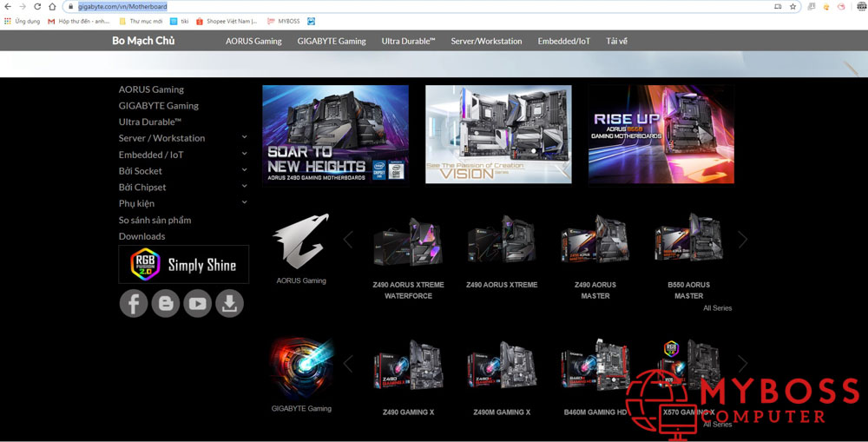Open the Facebook social icon
Viewport: 868px width, 442px height.
134,304
